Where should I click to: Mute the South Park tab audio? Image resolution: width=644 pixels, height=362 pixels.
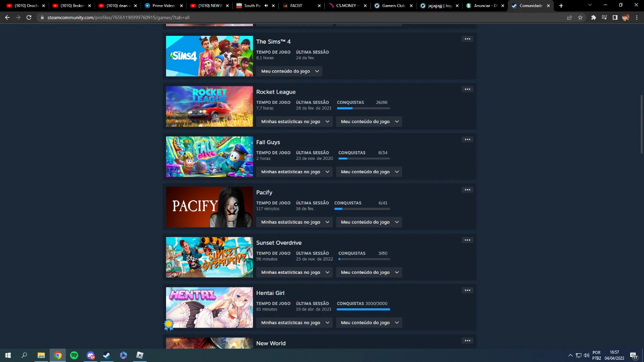[266, 6]
